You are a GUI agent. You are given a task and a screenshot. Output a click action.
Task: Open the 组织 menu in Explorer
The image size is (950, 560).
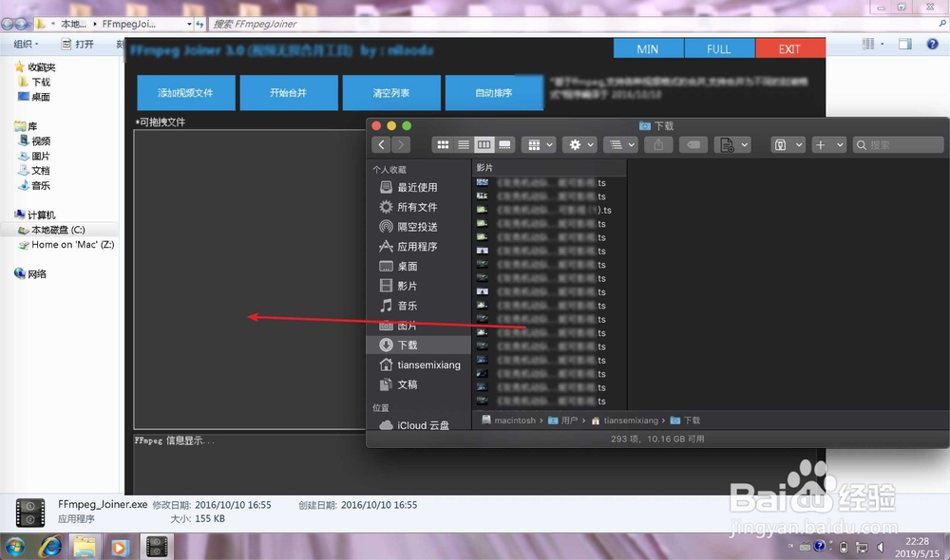coord(26,45)
